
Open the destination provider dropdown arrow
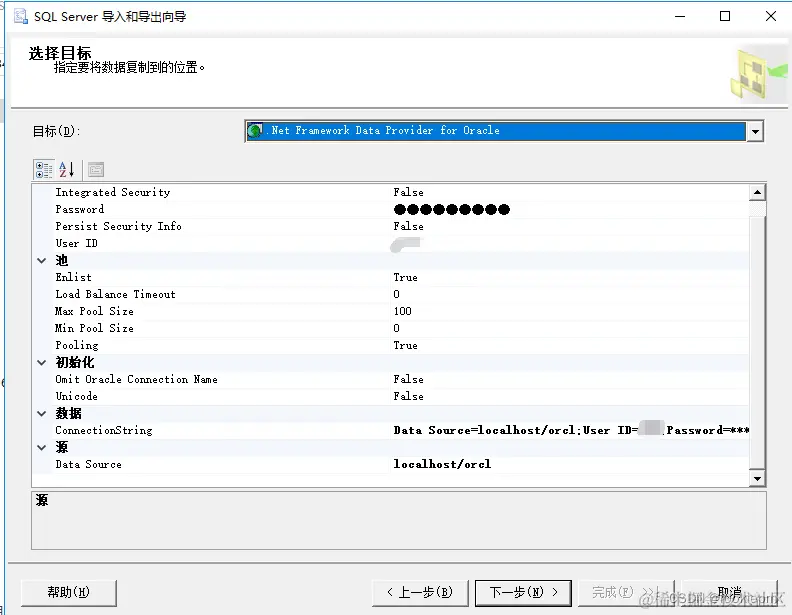point(755,131)
